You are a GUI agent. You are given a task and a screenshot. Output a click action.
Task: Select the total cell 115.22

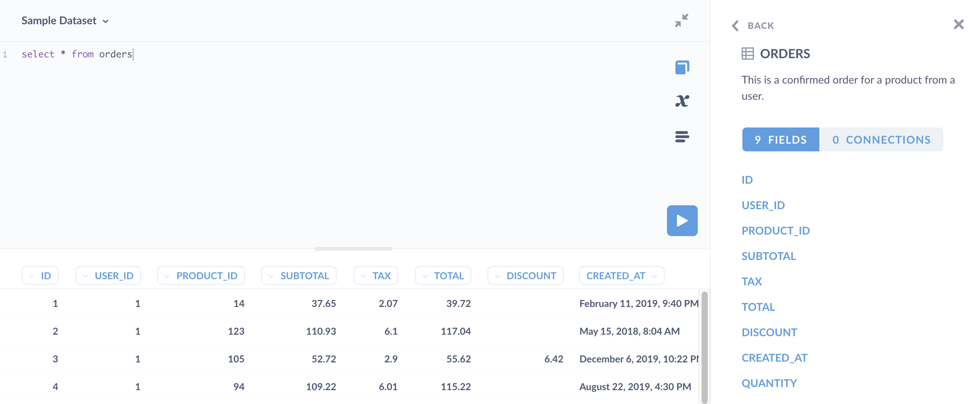456,387
